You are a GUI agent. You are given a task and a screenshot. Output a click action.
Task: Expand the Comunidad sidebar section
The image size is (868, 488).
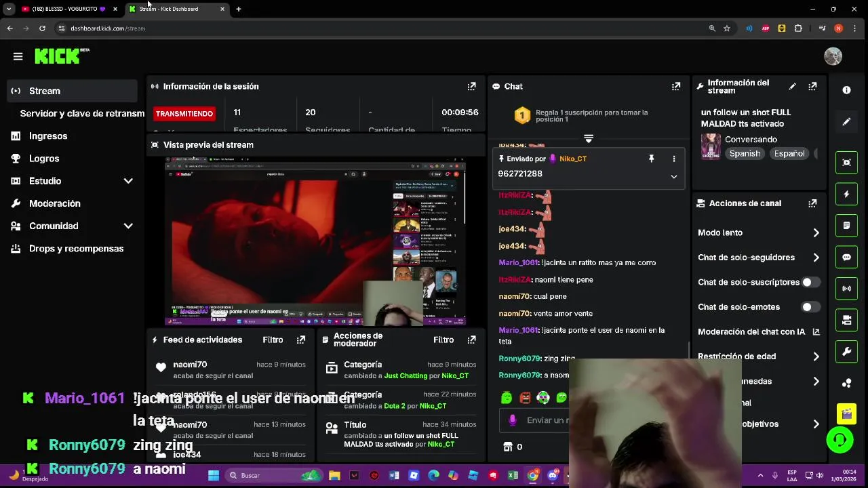pos(128,226)
